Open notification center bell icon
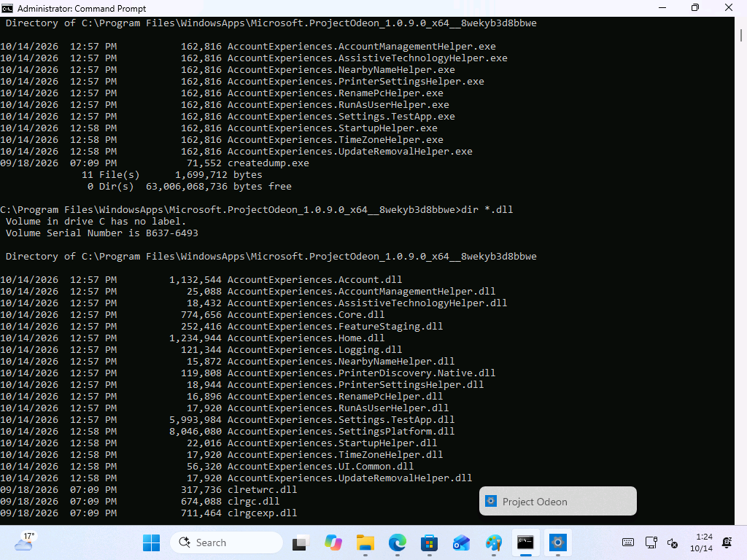The height and width of the screenshot is (560, 747). (727, 542)
